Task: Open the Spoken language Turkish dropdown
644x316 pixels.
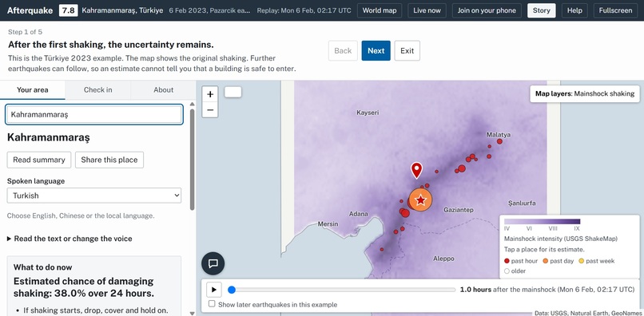Action: coord(94,196)
